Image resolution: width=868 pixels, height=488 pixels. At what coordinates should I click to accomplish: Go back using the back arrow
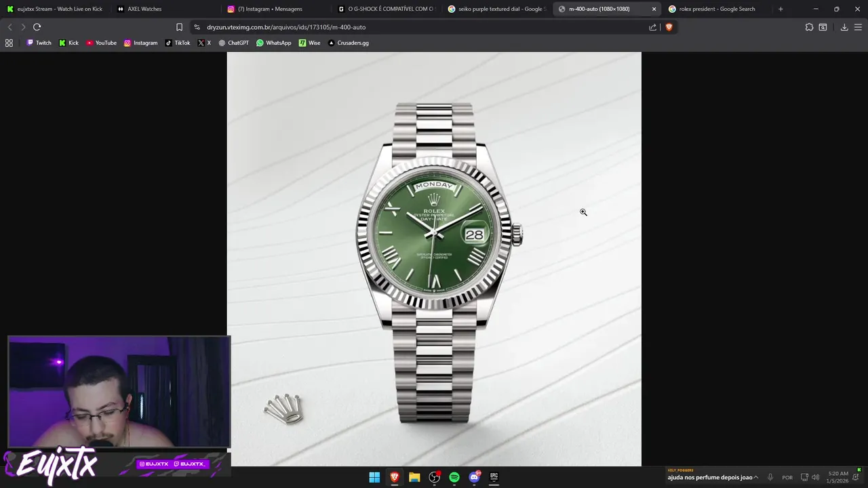tap(9, 27)
